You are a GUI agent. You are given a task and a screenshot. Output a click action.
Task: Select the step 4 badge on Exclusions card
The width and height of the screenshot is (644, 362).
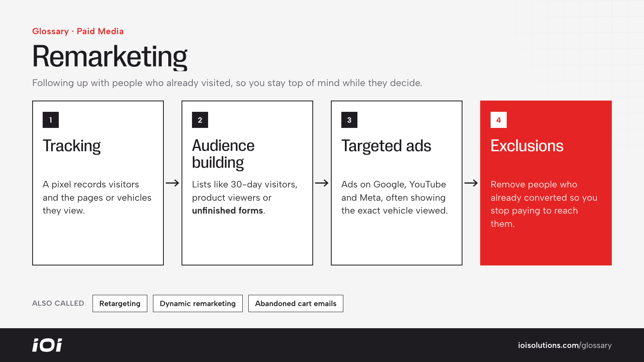click(499, 120)
